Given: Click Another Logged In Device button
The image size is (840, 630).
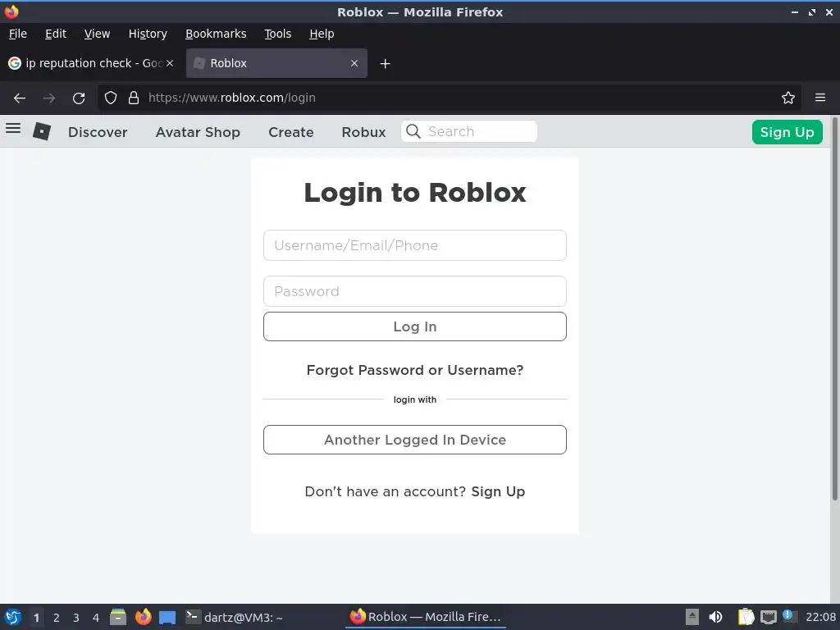Looking at the screenshot, I should pyautogui.click(x=414, y=440).
